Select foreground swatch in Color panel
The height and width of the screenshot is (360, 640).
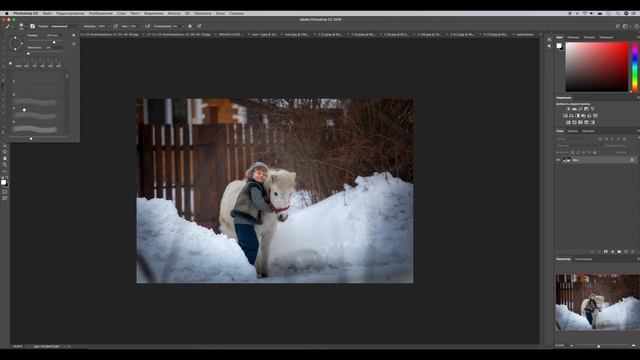(x=559, y=46)
